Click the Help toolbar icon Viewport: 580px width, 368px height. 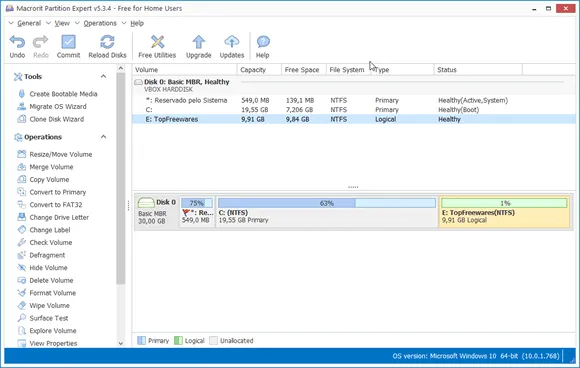point(263,42)
